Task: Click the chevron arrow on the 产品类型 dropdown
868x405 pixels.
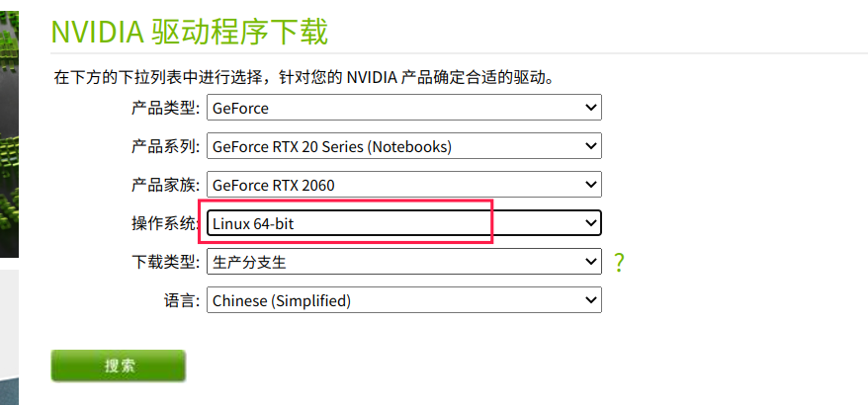Action: (x=591, y=108)
